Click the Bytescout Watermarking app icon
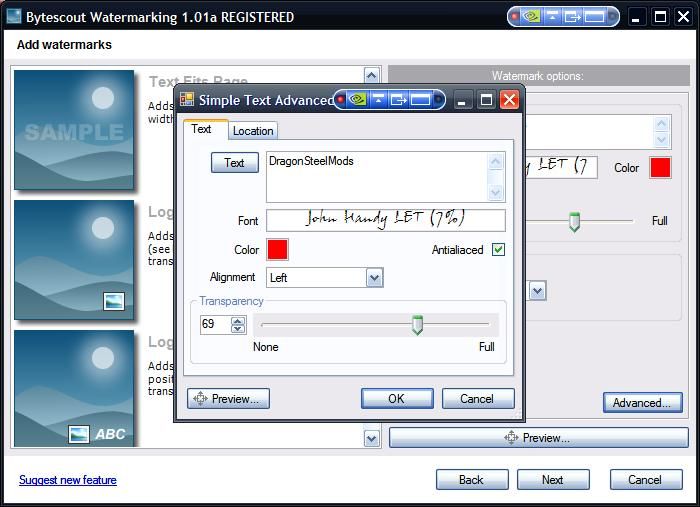Viewport: 700px width, 507px height. (x=14, y=17)
